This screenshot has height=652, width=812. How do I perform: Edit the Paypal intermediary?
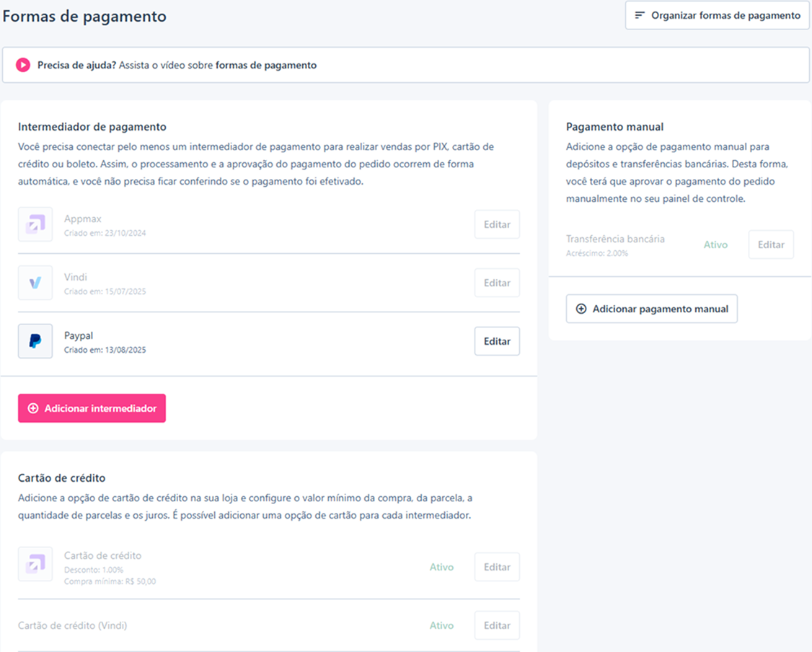click(x=497, y=341)
